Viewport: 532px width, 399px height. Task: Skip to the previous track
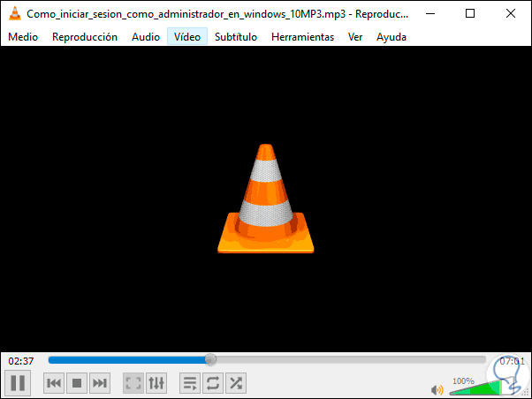[54, 383]
